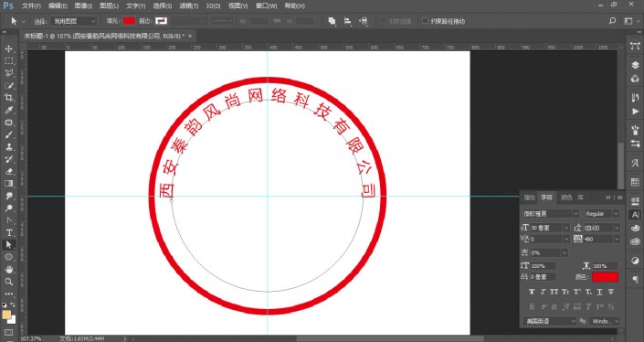
Task: Click the search magnifier in options bar
Action: tap(612, 21)
